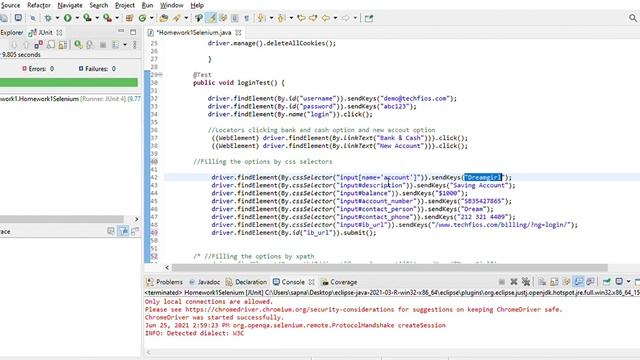Open the Problems tab

164,282
